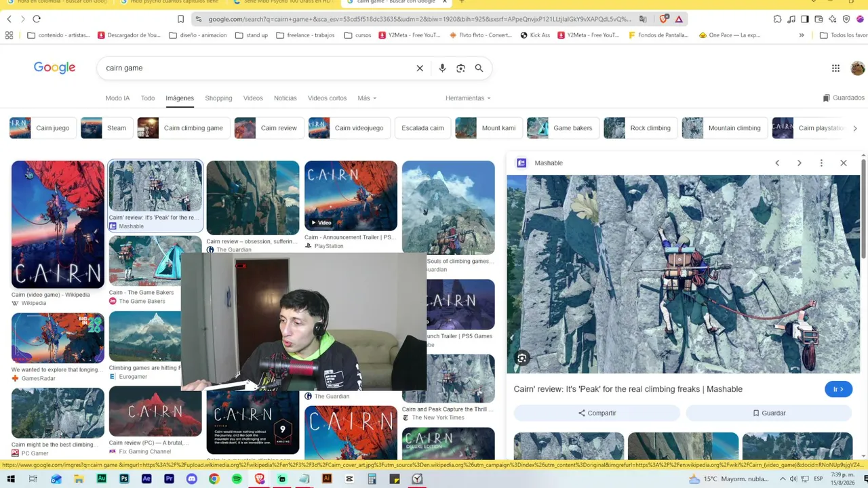Show next image in the preview panel
This screenshot has height=488, width=868.
[799, 163]
